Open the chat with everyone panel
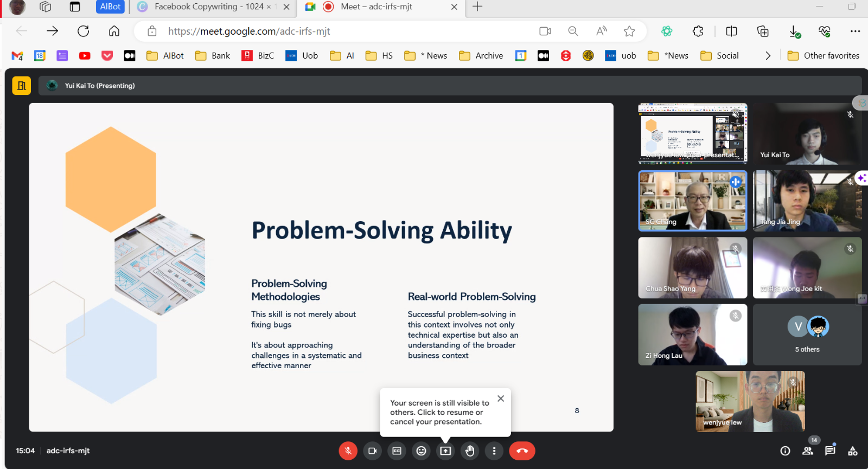This screenshot has width=868, height=469. coord(830,451)
